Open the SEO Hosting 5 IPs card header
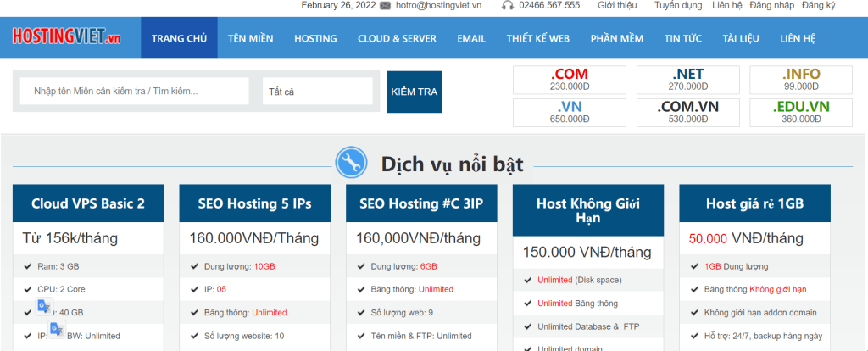Viewport: 868px width, 351px height. [254, 203]
